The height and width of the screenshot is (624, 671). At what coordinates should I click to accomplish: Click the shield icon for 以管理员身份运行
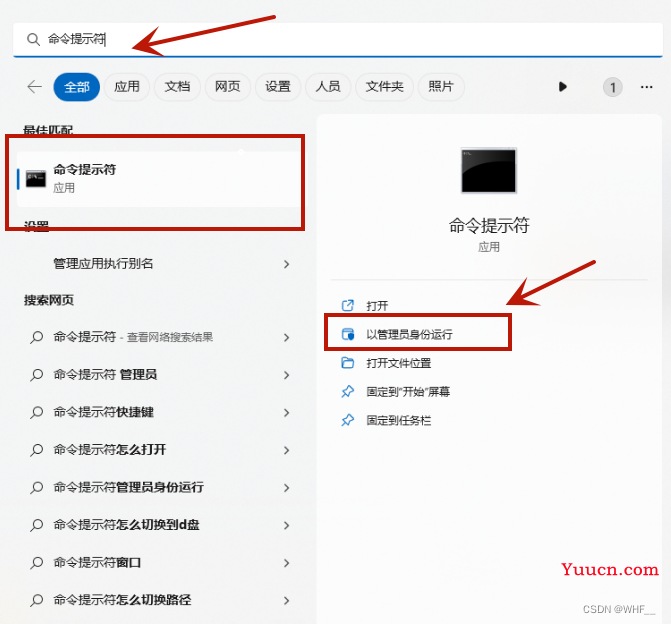coord(347,334)
